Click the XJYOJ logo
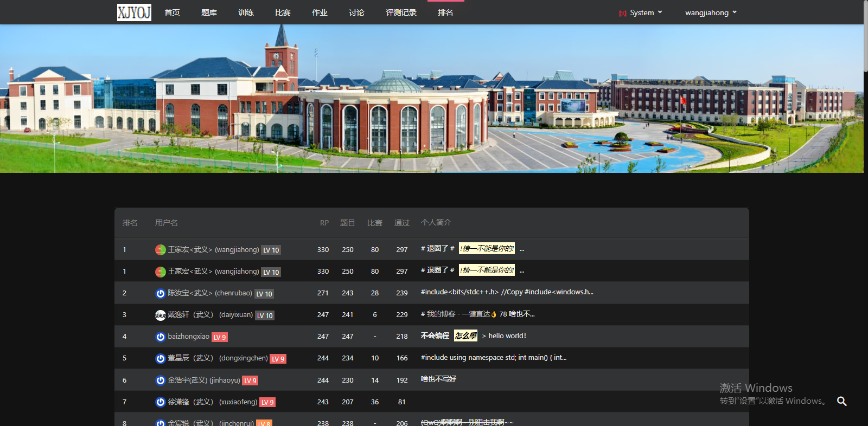The height and width of the screenshot is (426, 868). click(134, 12)
